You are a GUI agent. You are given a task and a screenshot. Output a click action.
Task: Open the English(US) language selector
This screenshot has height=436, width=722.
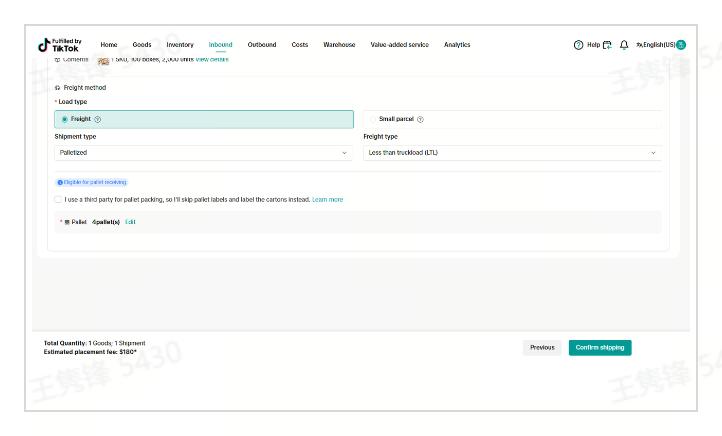tap(656, 45)
